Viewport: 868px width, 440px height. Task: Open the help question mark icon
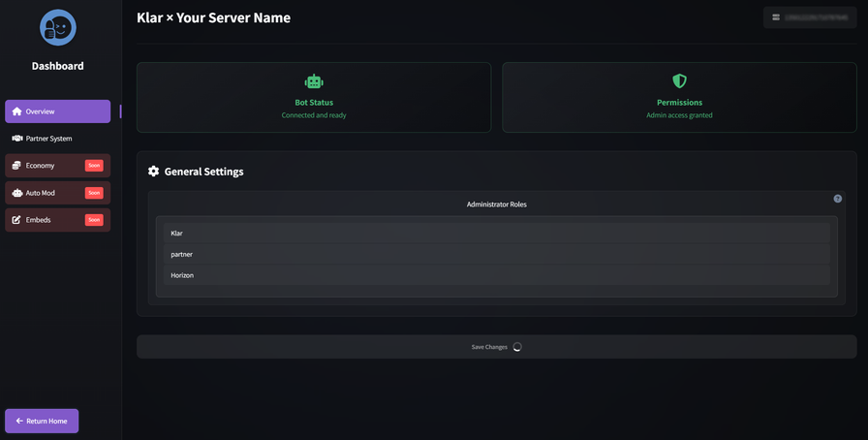pyautogui.click(x=838, y=199)
